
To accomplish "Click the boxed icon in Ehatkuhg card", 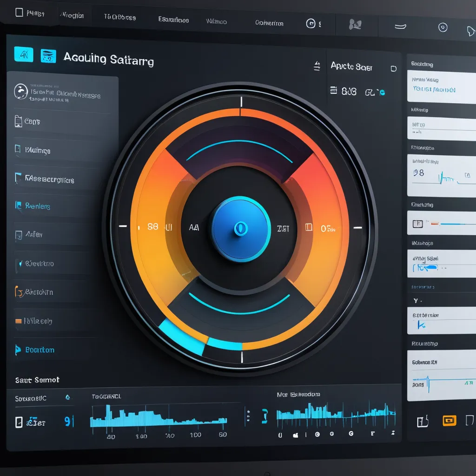I will click(418, 224).
